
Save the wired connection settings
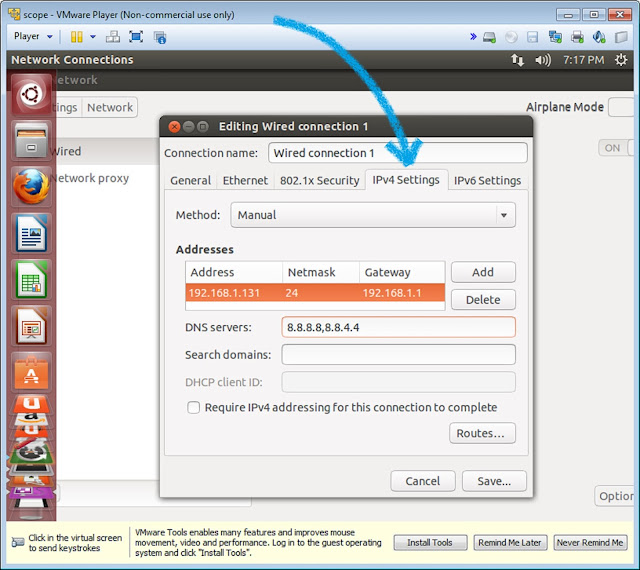pyautogui.click(x=494, y=481)
